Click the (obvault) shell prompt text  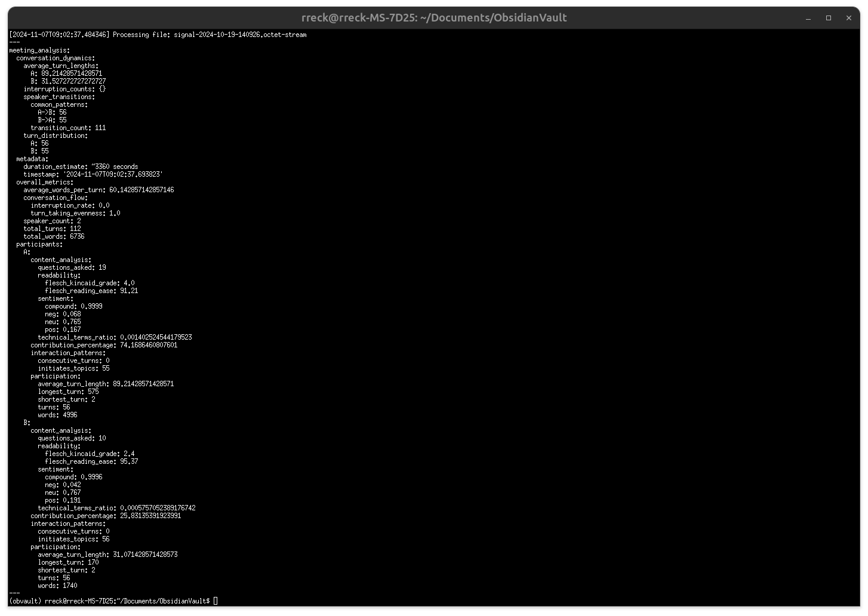pyautogui.click(x=110, y=601)
